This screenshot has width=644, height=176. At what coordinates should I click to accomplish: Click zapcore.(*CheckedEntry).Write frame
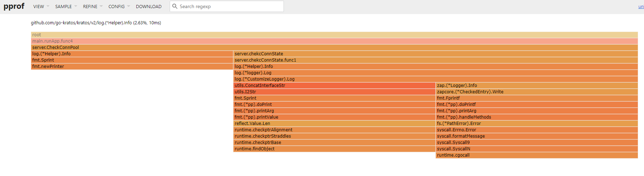click(x=536, y=92)
